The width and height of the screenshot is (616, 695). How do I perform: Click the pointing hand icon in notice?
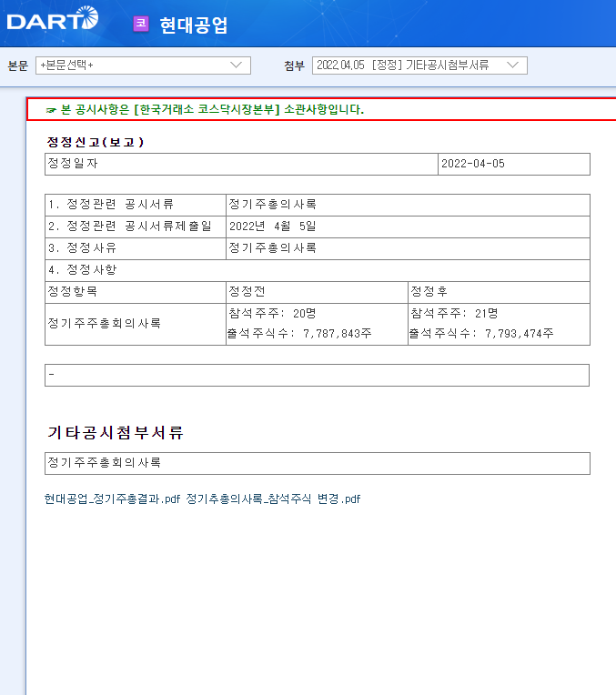[x=51, y=110]
